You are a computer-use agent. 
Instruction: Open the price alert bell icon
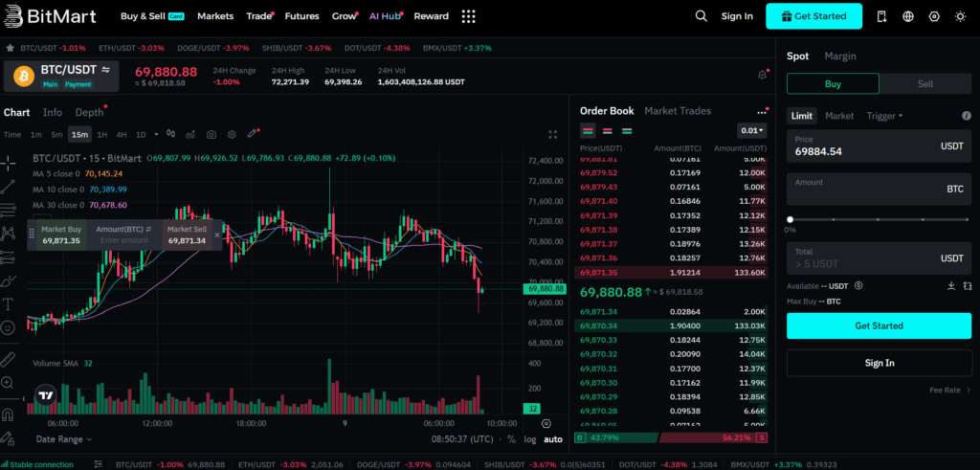coord(763,75)
